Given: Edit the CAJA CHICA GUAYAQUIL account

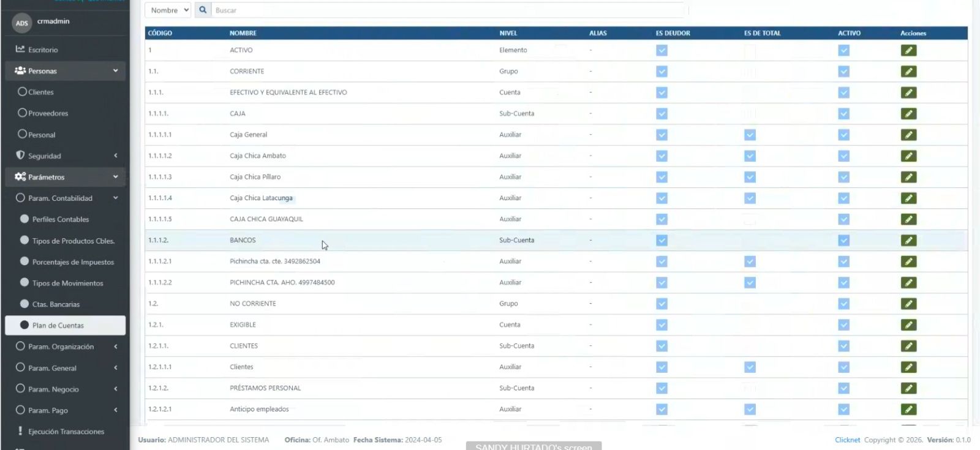Looking at the screenshot, I should tap(908, 219).
